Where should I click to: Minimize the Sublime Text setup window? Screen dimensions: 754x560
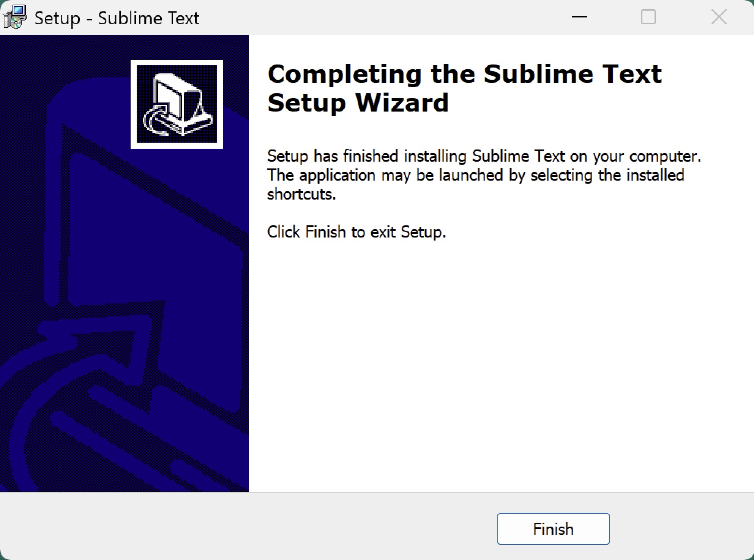coord(579,17)
